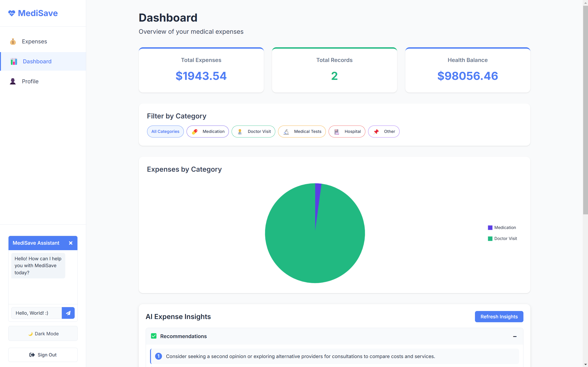Filter by Doctor Visit category
The width and height of the screenshot is (588, 367).
(253, 132)
